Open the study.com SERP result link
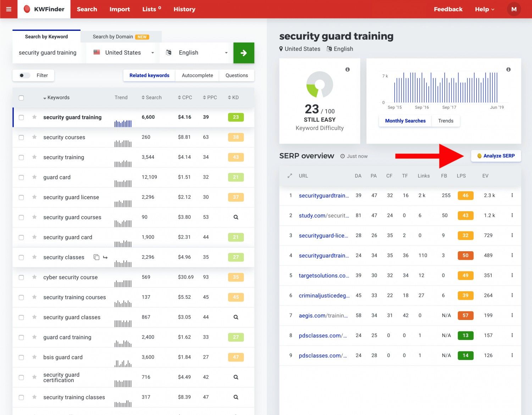The height and width of the screenshot is (415, 532). 324,215
